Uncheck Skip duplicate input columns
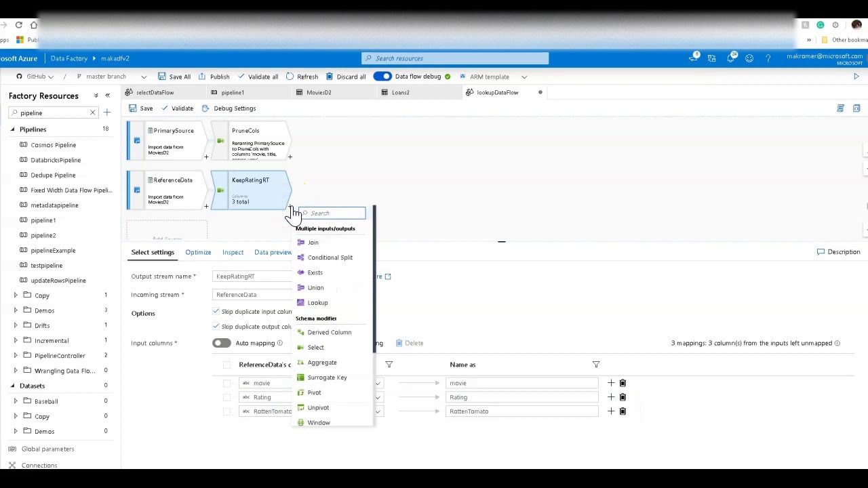868x488 pixels. click(216, 311)
